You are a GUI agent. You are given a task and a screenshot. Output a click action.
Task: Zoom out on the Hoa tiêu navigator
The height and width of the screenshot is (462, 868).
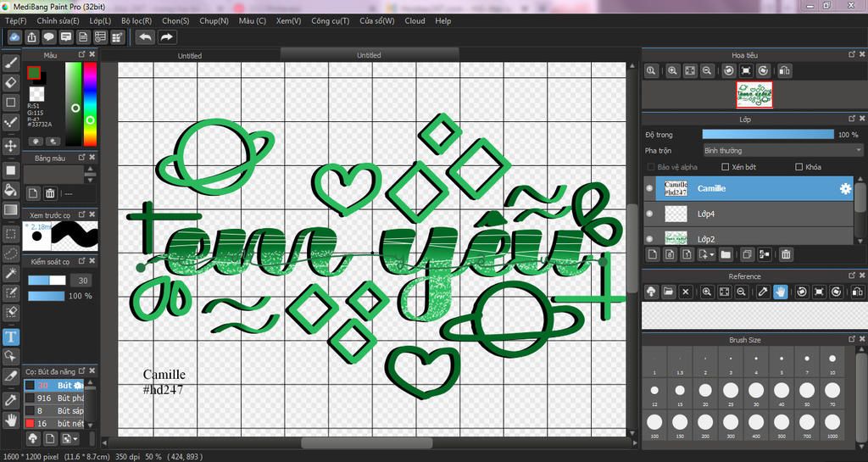pyautogui.click(x=706, y=71)
